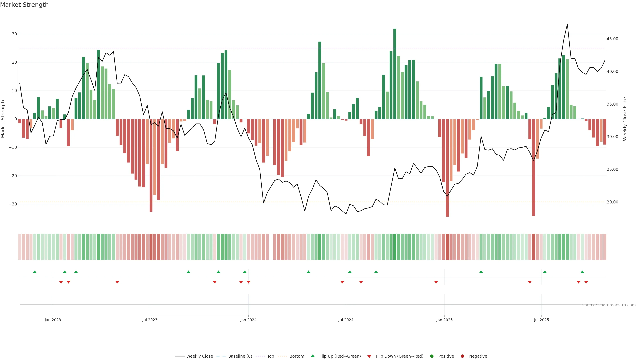Click the Market Strength chart title
Viewport: 644px width, 362px height.
[24, 5]
